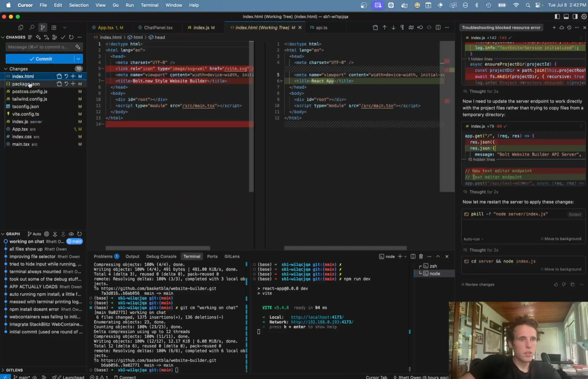The image size is (588, 379).
Task: Toggle the Auto branch filter in GRAPH
Action: [34, 234]
